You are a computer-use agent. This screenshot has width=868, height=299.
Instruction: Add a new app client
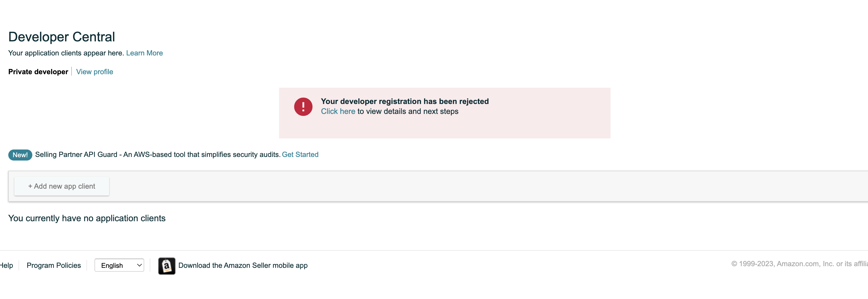click(62, 186)
